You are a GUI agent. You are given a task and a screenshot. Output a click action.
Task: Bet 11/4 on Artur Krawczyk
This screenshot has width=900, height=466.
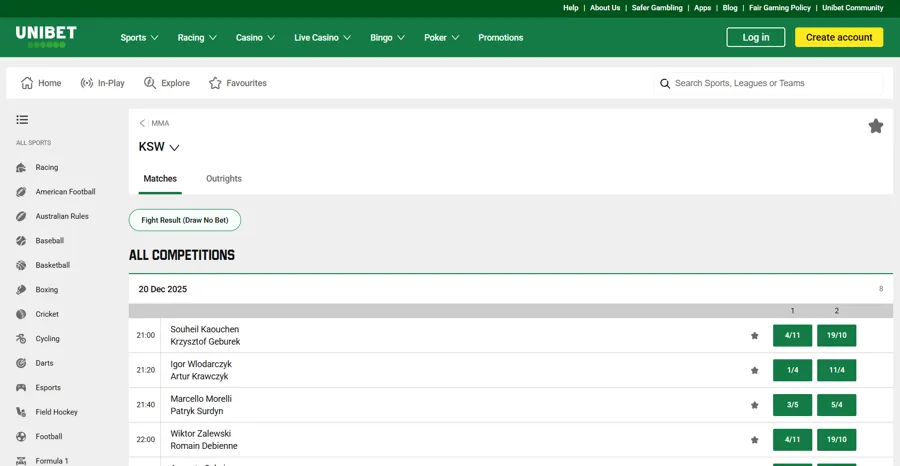click(836, 370)
